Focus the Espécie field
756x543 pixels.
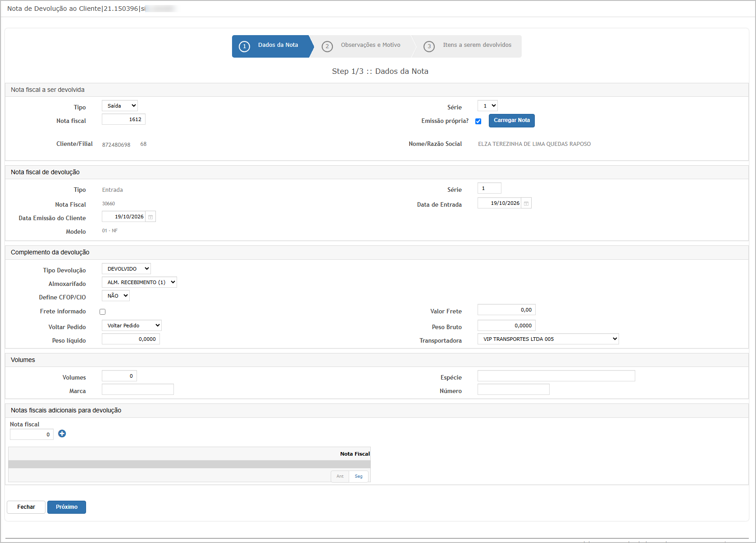(556, 376)
